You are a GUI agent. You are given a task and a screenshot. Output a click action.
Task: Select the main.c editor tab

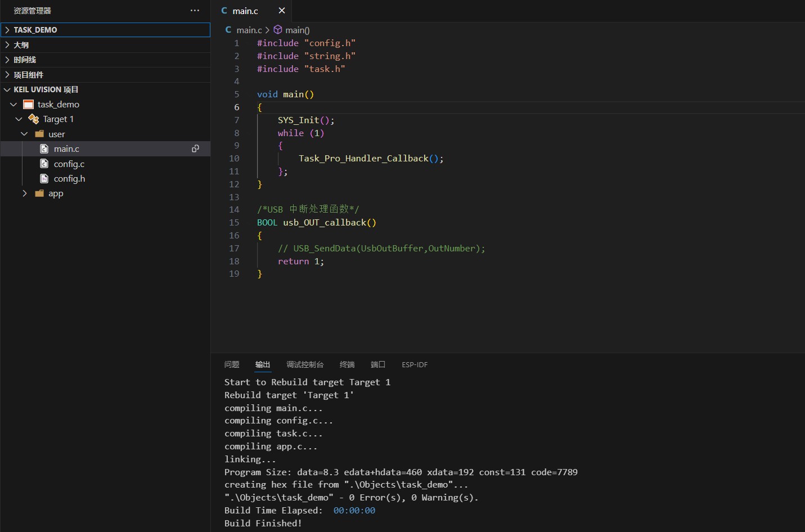(251, 11)
